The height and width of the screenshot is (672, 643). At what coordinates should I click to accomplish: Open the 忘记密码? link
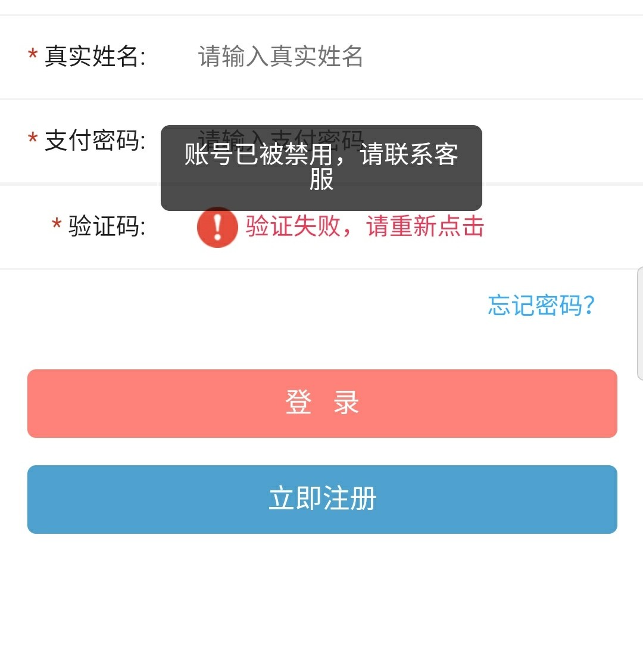point(541,305)
